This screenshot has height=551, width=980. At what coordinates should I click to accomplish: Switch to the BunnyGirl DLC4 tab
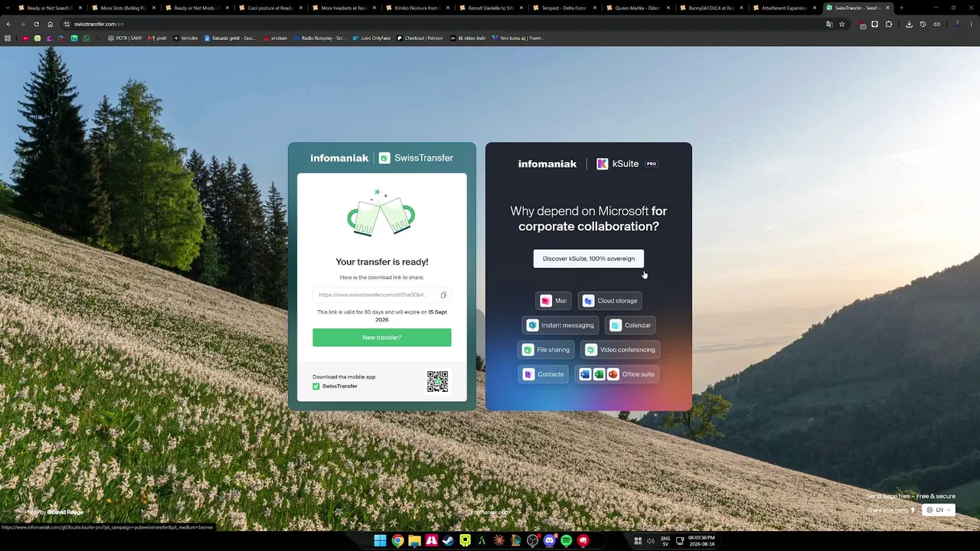[x=710, y=8]
